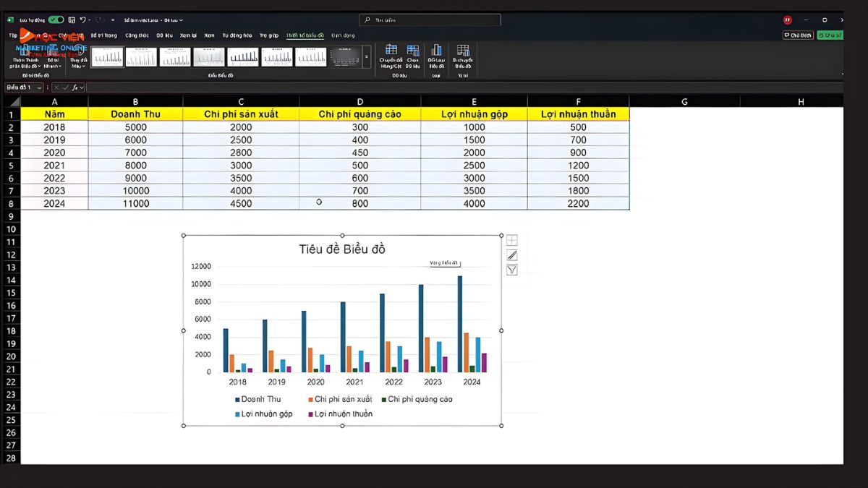Select the chart title "Tiêu đề Biểu đồ"

342,249
